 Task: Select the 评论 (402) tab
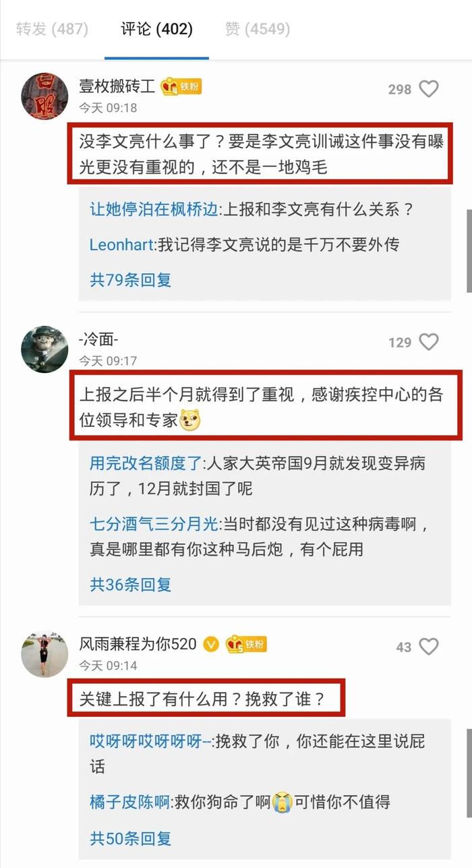[156, 30]
